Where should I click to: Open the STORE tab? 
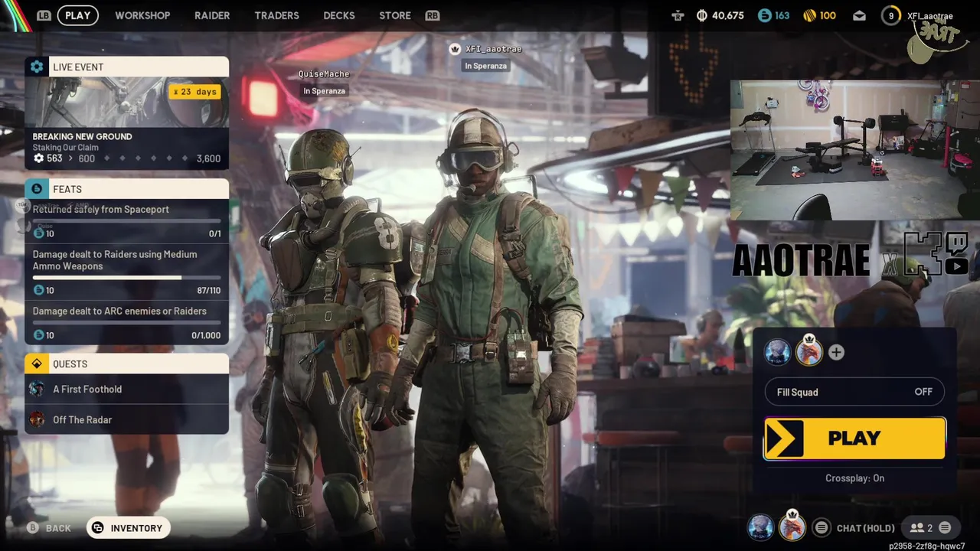coord(395,15)
